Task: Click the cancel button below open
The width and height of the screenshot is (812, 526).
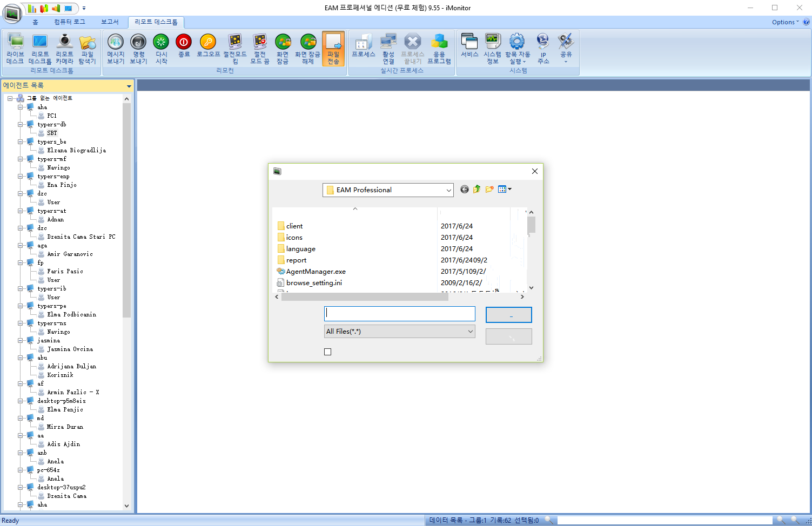Action: point(508,336)
